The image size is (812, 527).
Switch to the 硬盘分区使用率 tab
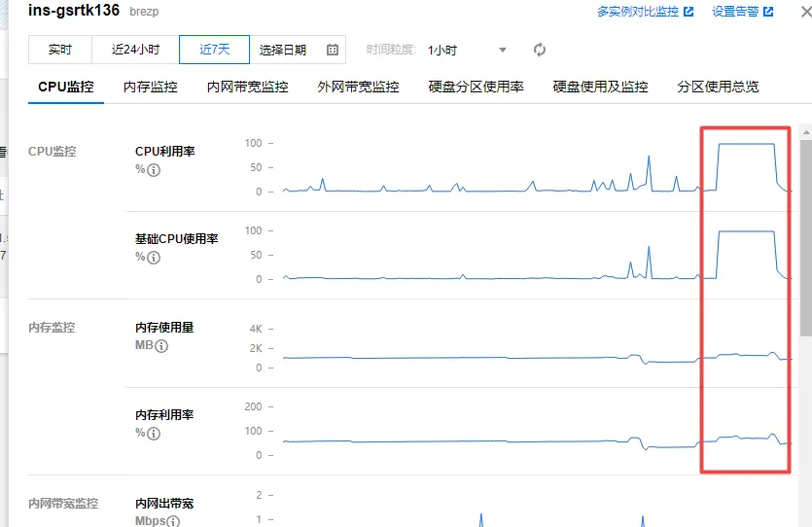click(x=476, y=87)
